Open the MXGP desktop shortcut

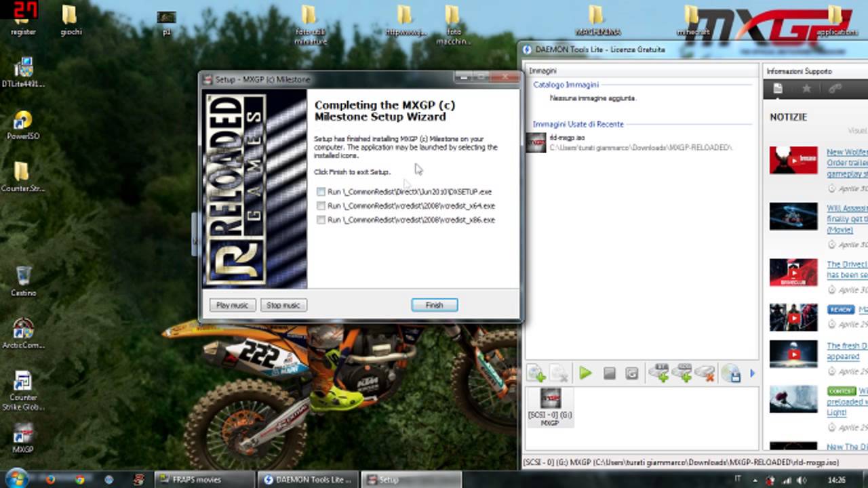(x=23, y=439)
